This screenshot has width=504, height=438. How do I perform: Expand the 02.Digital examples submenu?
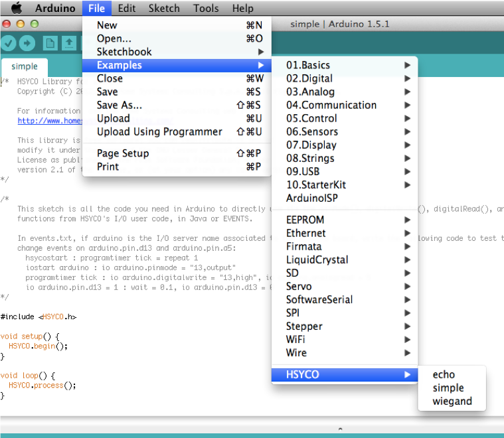[345, 78]
